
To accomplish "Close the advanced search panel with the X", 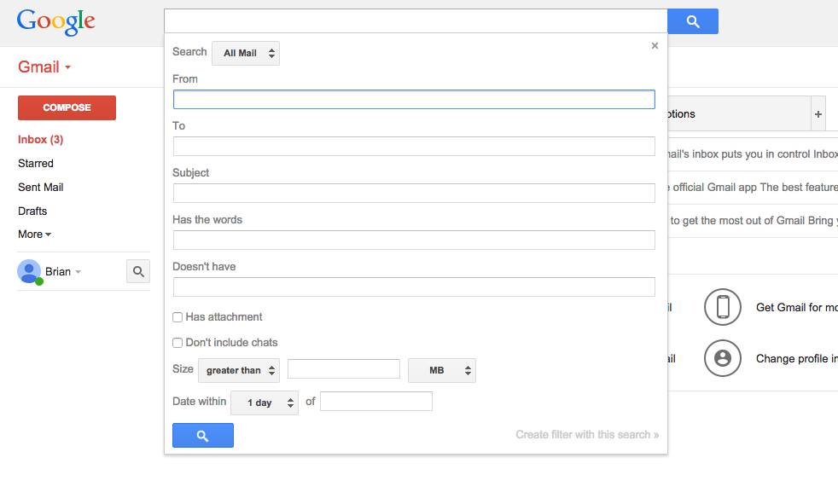I will [655, 46].
